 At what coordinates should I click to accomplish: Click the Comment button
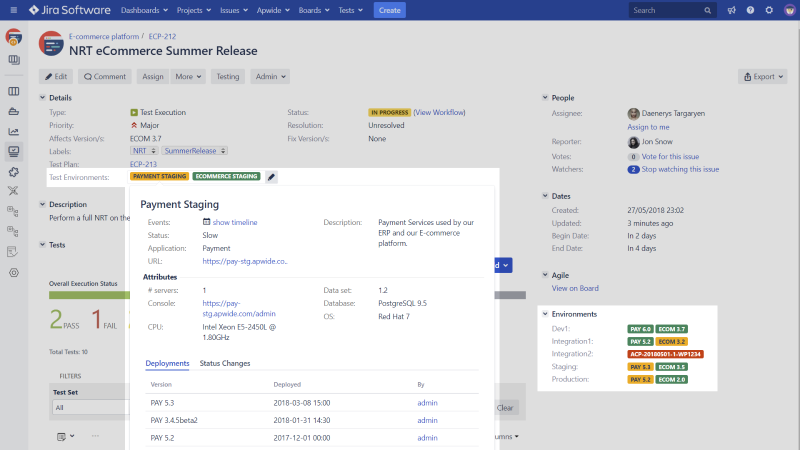tap(105, 77)
